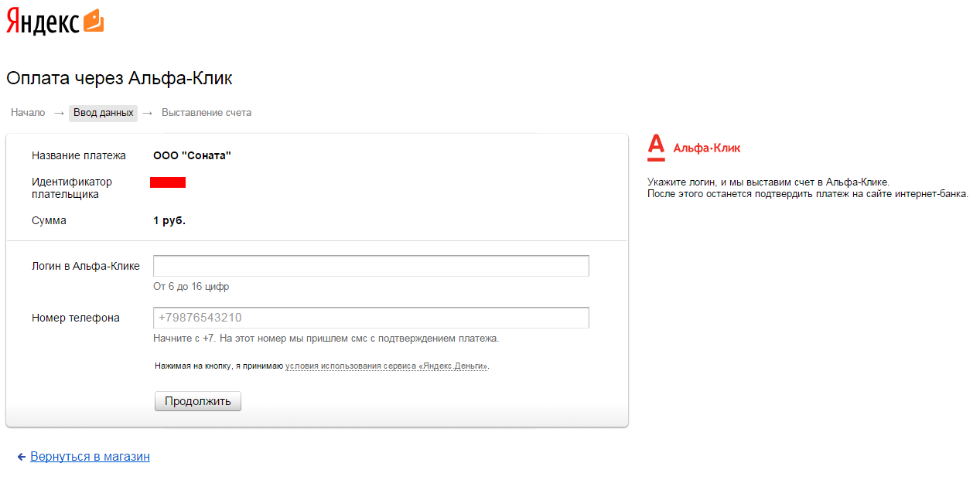The height and width of the screenshot is (480, 980).
Task: Click the Логин в Альфа-Клике label
Action: click(x=86, y=266)
